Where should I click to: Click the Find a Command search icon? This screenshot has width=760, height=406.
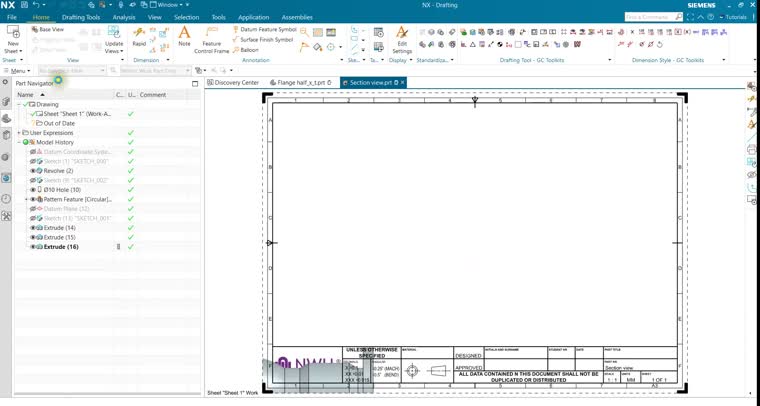[679, 17]
